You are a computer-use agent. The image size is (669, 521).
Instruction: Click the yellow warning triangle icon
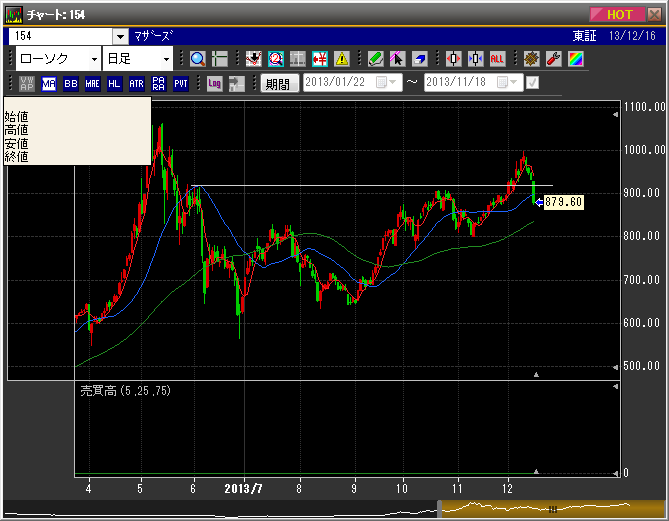(x=342, y=58)
